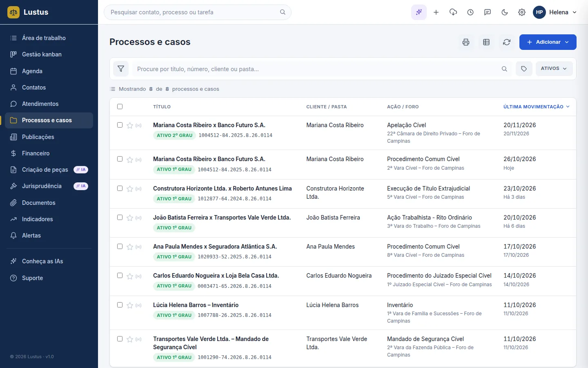
Task: Click monitoring signal icon for Ana Paula Mendes case
Action: [138, 247]
